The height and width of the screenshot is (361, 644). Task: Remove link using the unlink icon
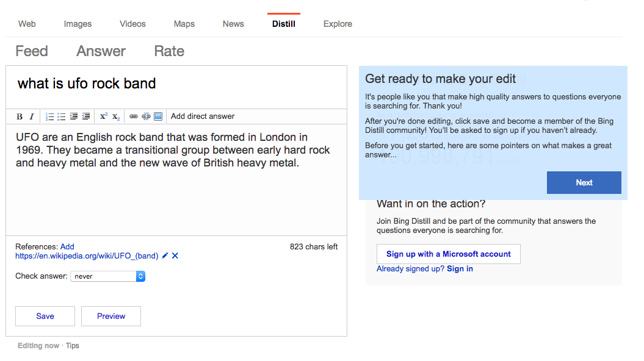click(x=146, y=116)
